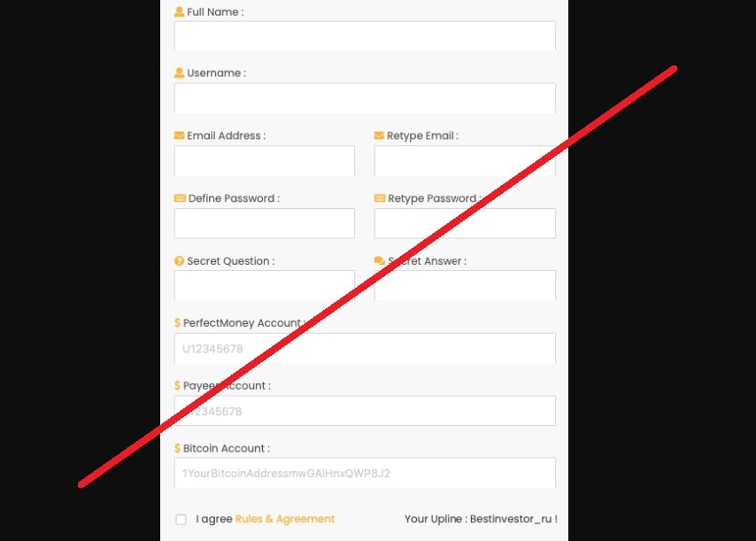Select the Retype Password field
756x541 pixels.
[x=465, y=223]
